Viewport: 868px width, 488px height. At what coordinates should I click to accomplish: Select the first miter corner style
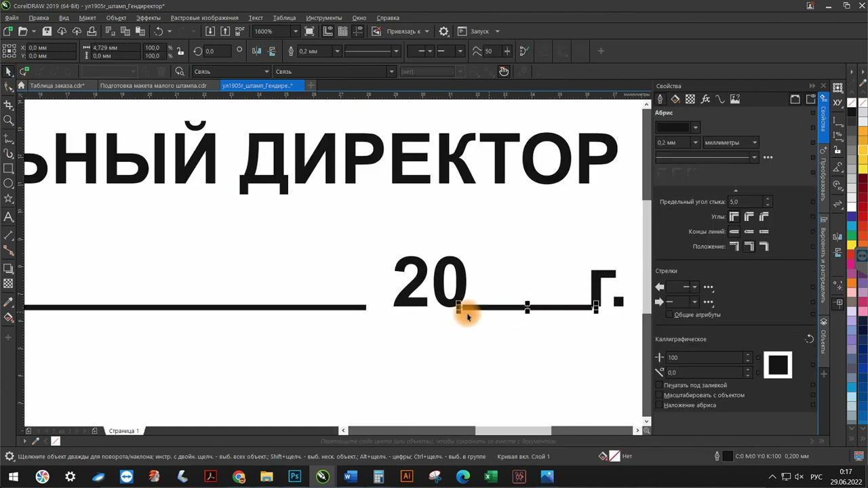click(734, 217)
